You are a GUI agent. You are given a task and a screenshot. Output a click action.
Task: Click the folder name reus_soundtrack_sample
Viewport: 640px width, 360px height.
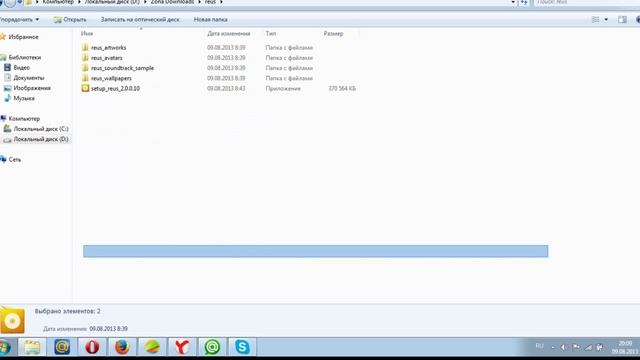point(122,68)
